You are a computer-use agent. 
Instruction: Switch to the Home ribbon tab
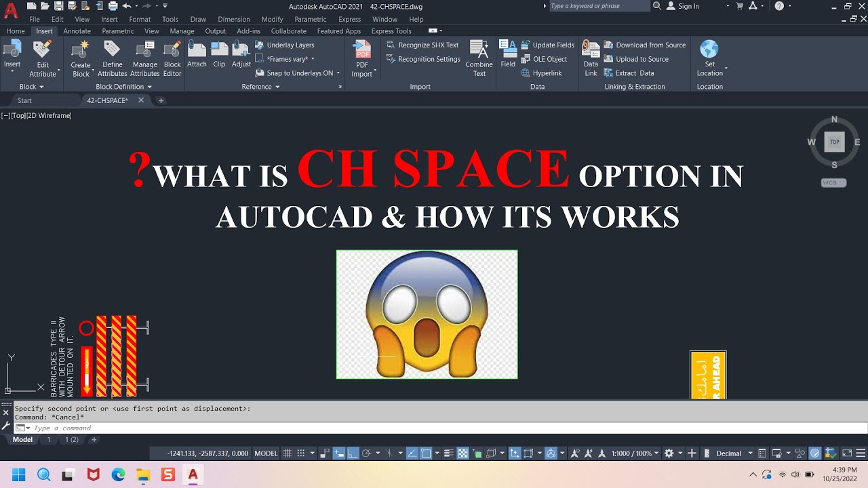[x=16, y=31]
